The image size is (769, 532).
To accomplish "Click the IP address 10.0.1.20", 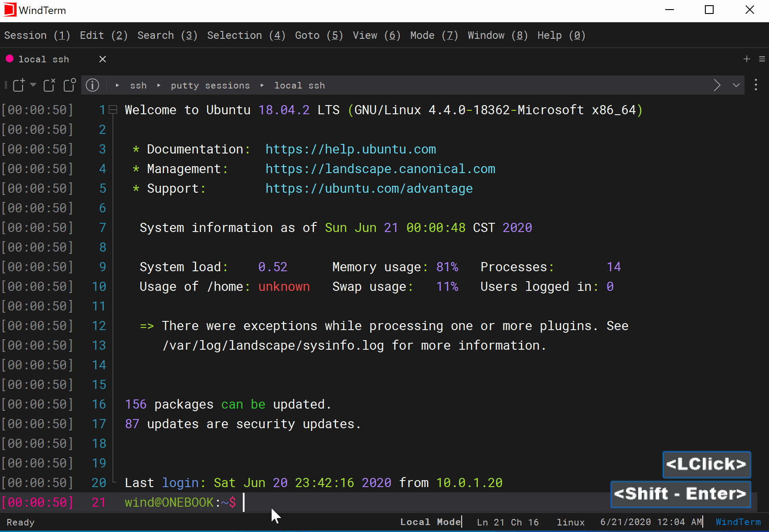I will (470, 483).
